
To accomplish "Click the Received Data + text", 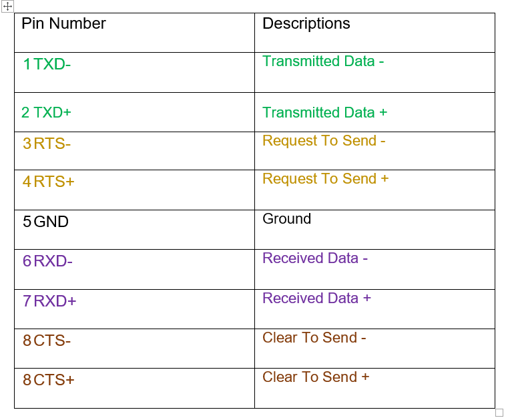I will coord(316,298).
